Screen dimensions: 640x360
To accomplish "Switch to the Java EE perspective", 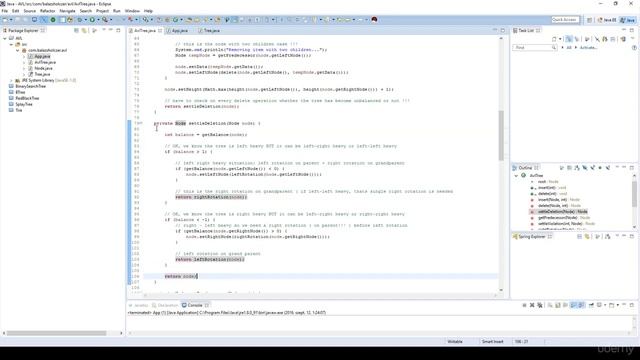I will coord(607,20).
